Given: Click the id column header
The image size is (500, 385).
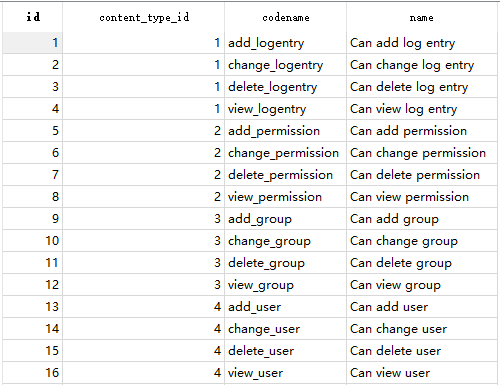Looking at the screenshot, I should 33,17.
